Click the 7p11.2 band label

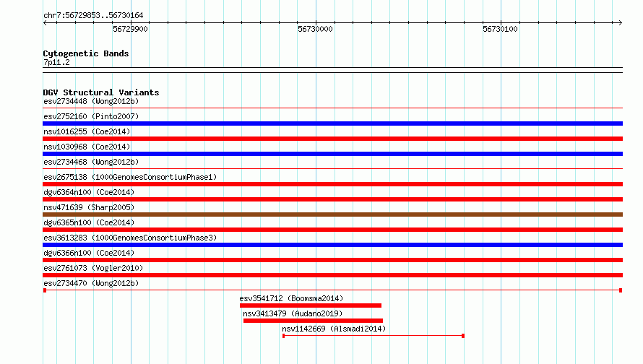tap(56, 62)
